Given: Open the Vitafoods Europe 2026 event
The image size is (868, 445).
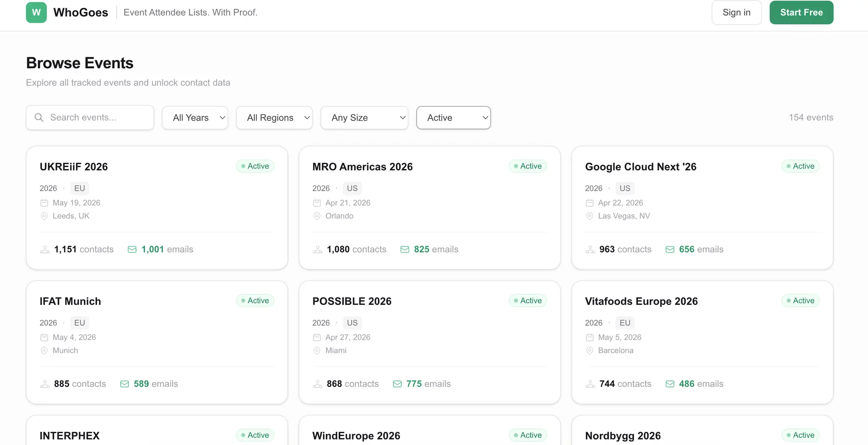Looking at the screenshot, I should click(x=641, y=301).
